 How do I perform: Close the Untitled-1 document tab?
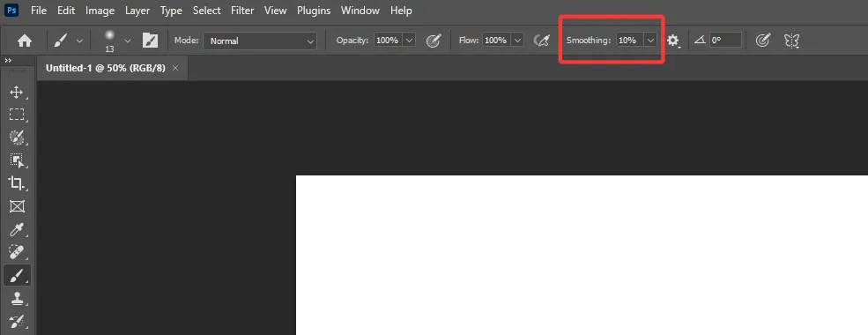175,68
